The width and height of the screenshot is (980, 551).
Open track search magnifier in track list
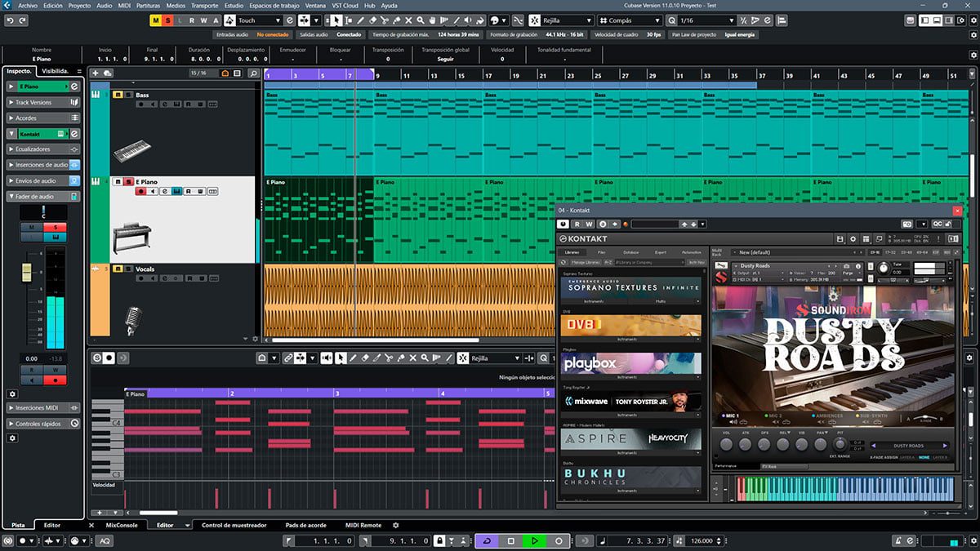pyautogui.click(x=253, y=73)
